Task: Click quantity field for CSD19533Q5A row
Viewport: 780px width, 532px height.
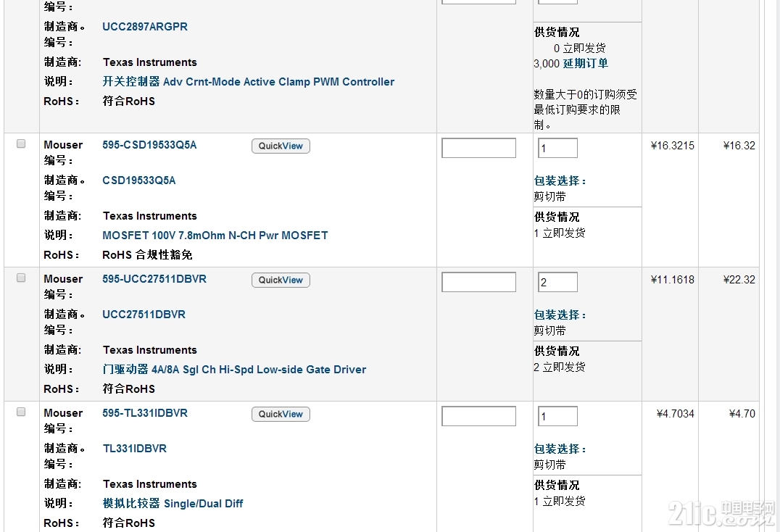Action: [x=557, y=148]
